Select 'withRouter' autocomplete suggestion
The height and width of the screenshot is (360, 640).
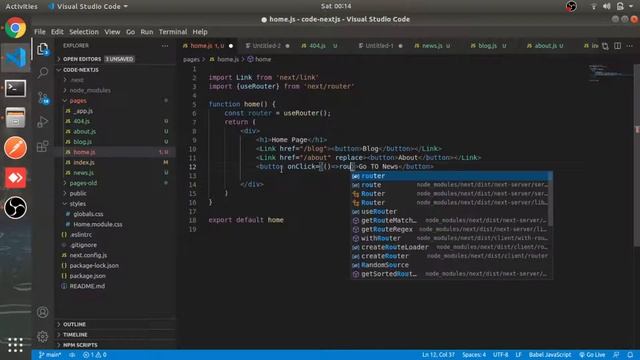point(451,238)
